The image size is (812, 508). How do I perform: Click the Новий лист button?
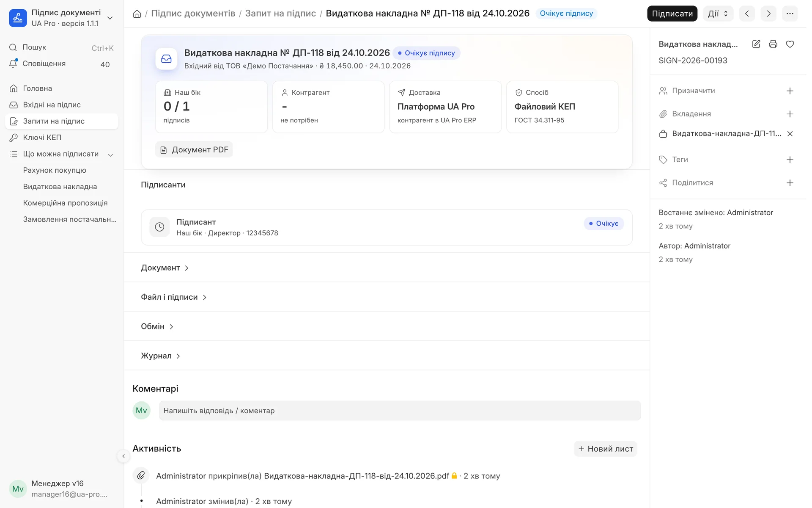click(x=606, y=449)
